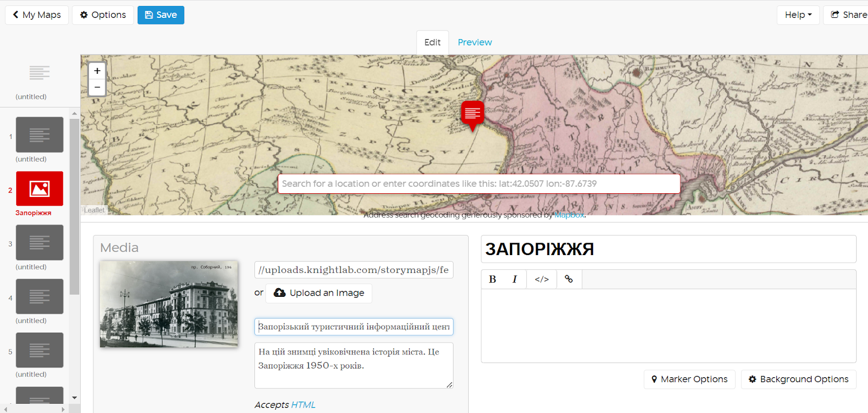Edit the media credit field

point(354,327)
